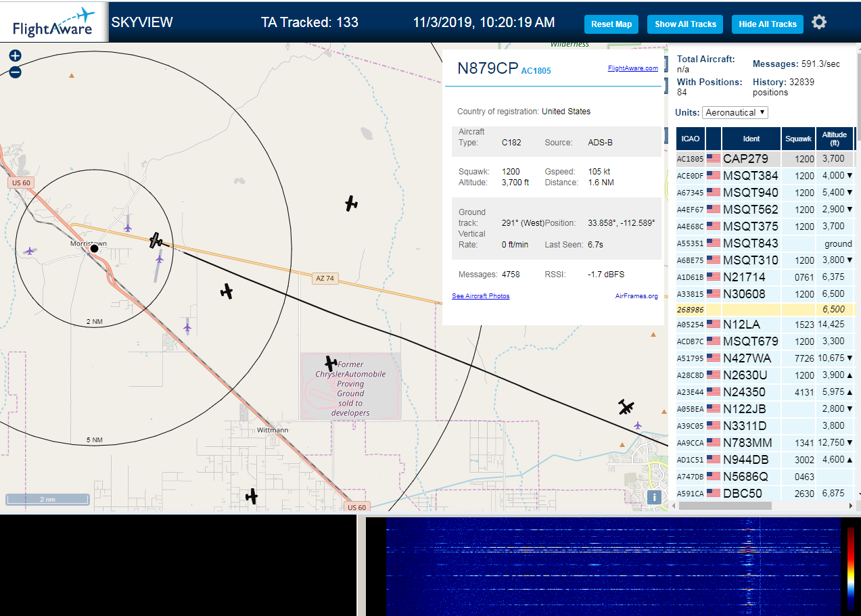Click scroll right arrow of table scrollbar
Image resolution: width=861 pixels, height=616 pixels.
point(851,506)
